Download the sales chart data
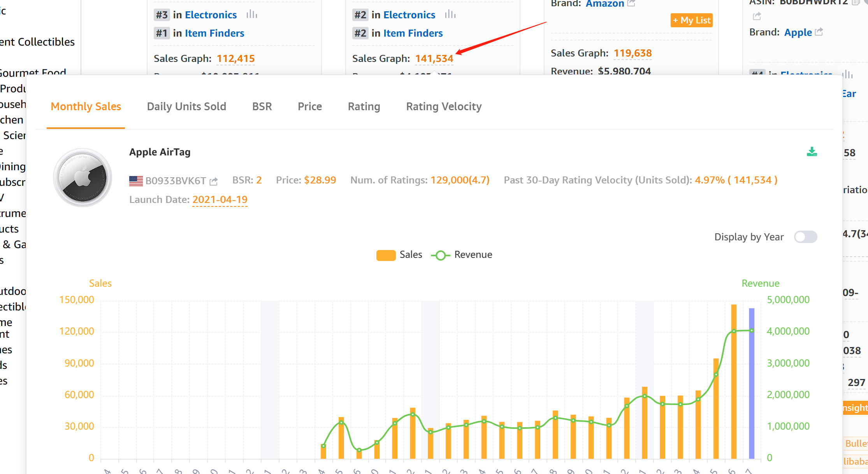Image resolution: width=868 pixels, height=474 pixels. point(812,152)
